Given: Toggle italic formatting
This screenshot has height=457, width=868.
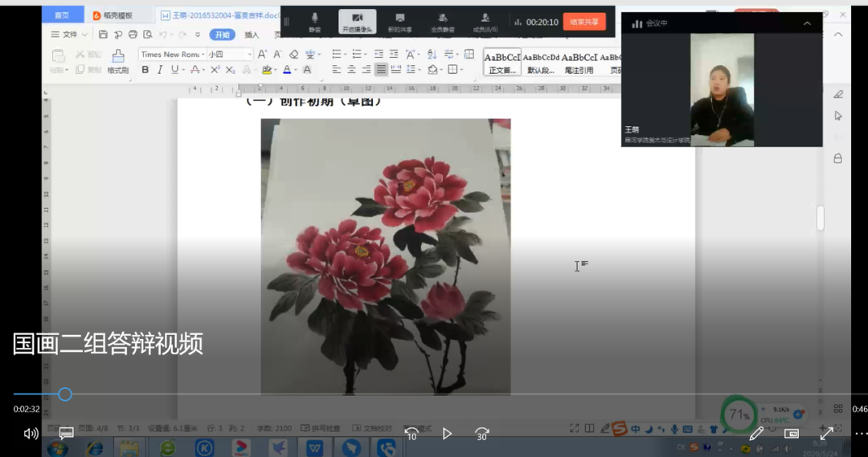Looking at the screenshot, I should tap(160, 70).
